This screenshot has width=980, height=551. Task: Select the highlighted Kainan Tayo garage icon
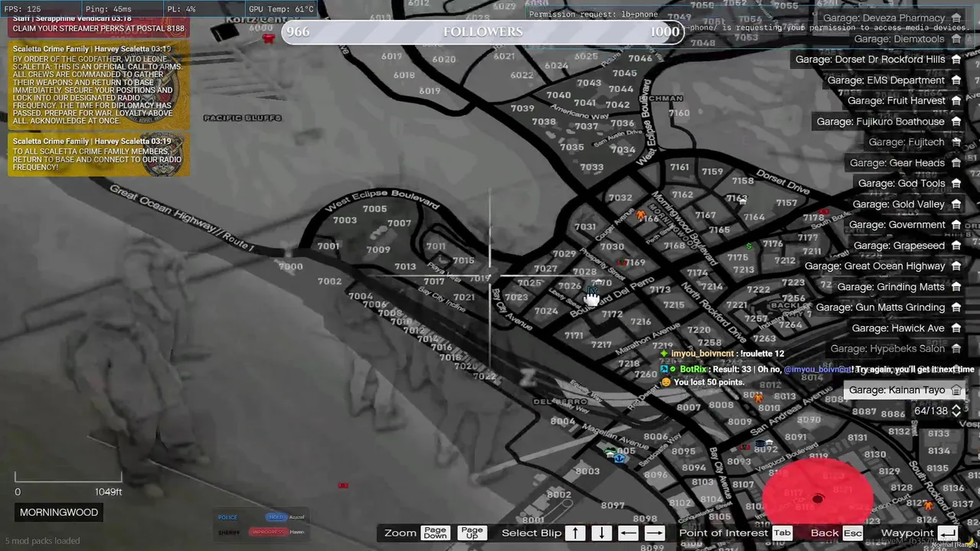tap(956, 390)
